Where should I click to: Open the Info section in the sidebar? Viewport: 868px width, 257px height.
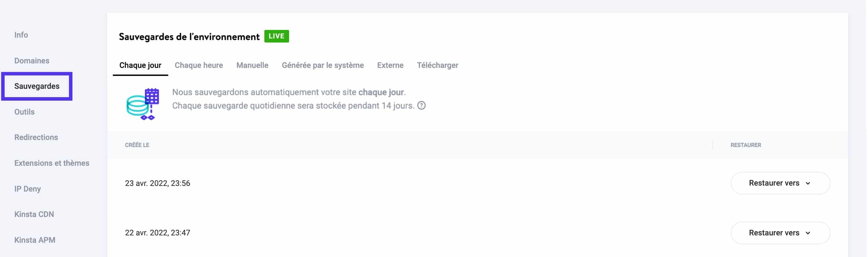pos(21,34)
